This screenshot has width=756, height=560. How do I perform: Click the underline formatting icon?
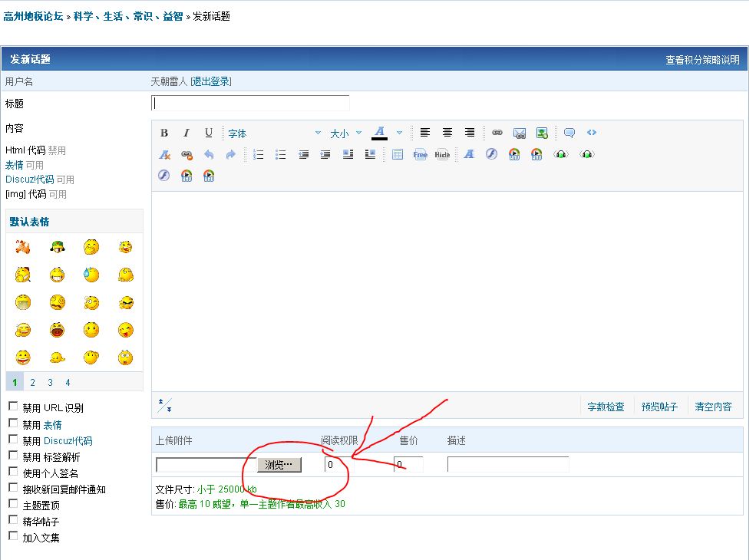click(208, 133)
